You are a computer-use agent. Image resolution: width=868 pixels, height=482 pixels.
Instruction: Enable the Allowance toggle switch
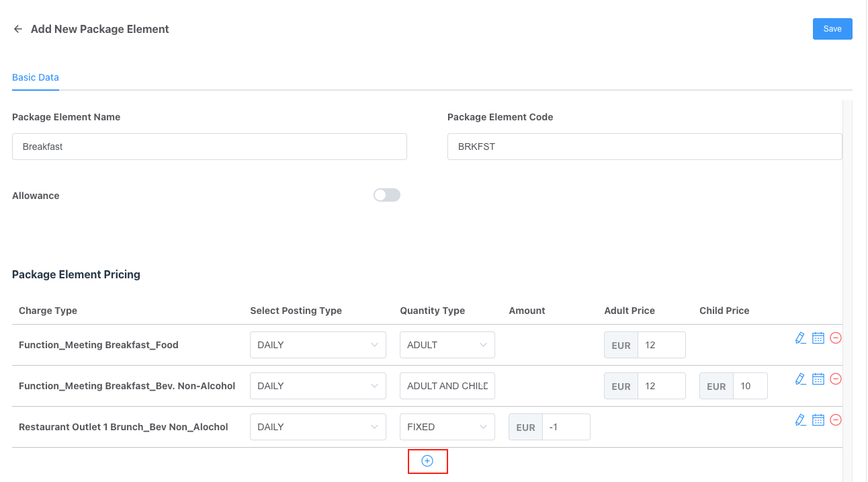(387, 195)
